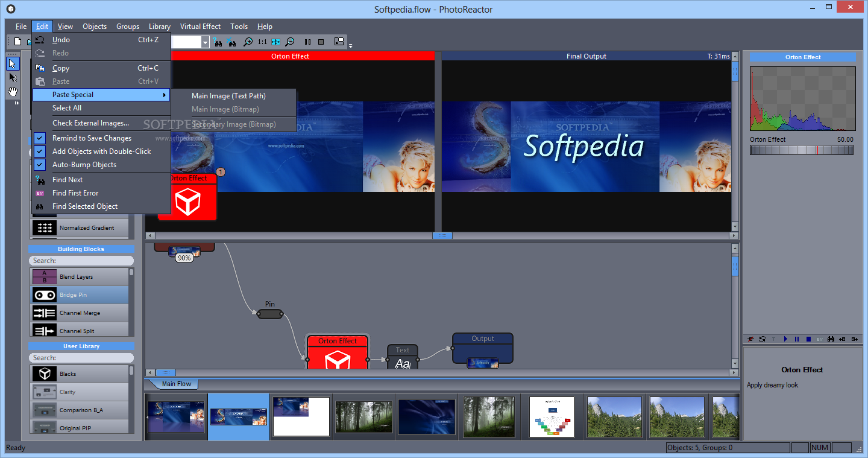Choose Check External Images from Edit menu

pos(102,123)
